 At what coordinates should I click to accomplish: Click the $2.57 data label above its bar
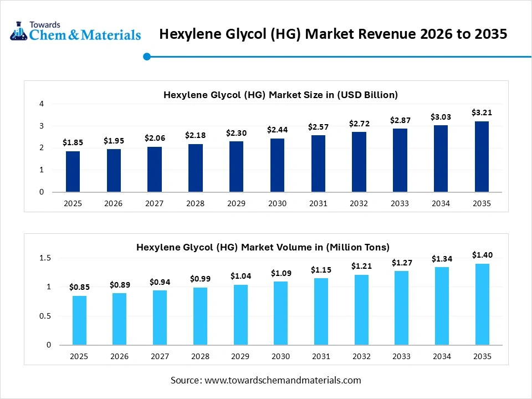tap(318, 127)
